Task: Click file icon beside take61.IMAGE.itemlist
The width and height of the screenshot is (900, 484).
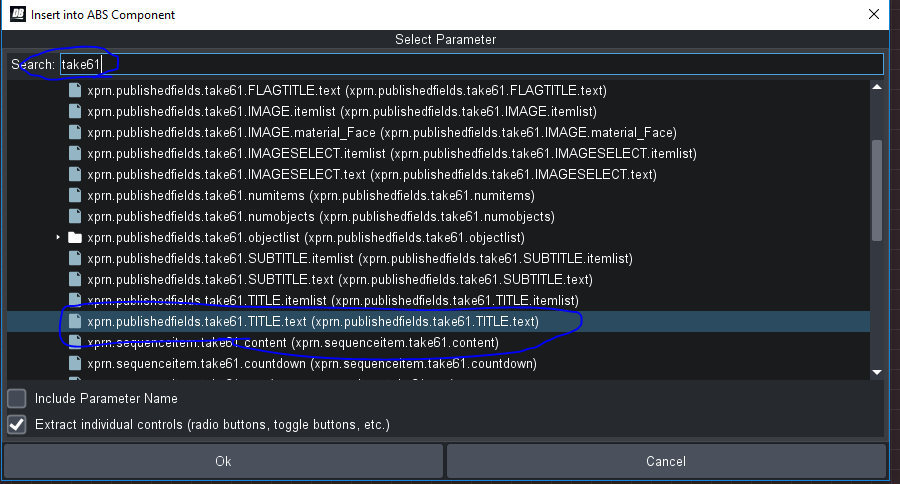Action: pyautogui.click(x=74, y=111)
